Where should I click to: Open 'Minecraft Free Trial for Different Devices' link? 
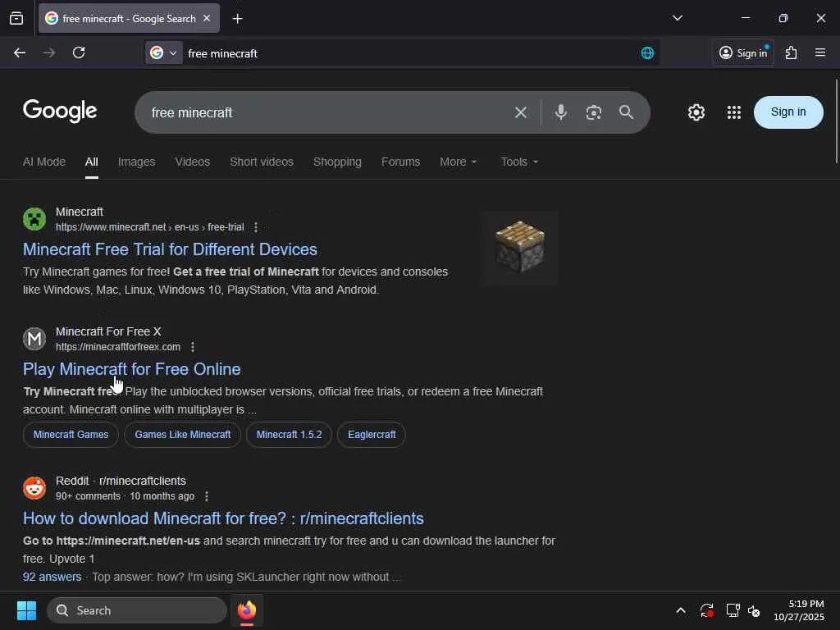(170, 249)
